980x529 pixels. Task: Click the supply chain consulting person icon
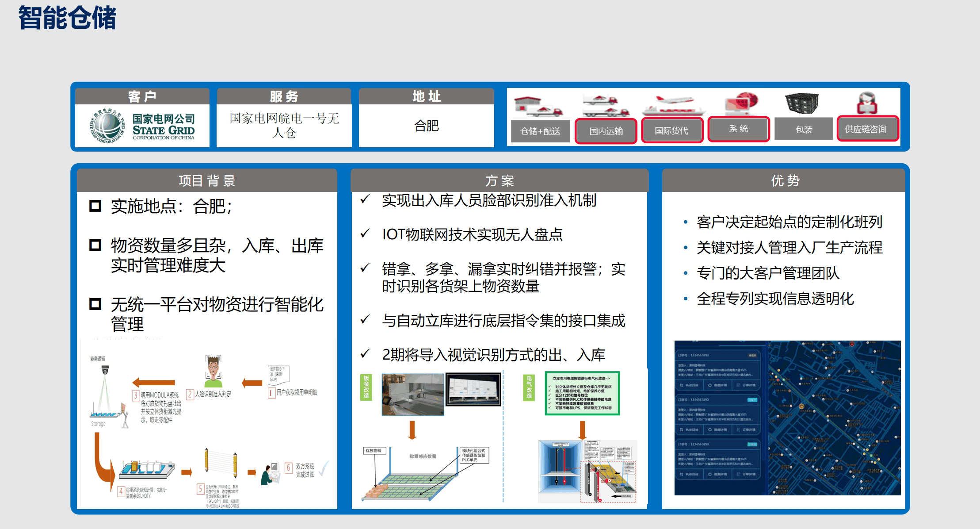[x=867, y=103]
